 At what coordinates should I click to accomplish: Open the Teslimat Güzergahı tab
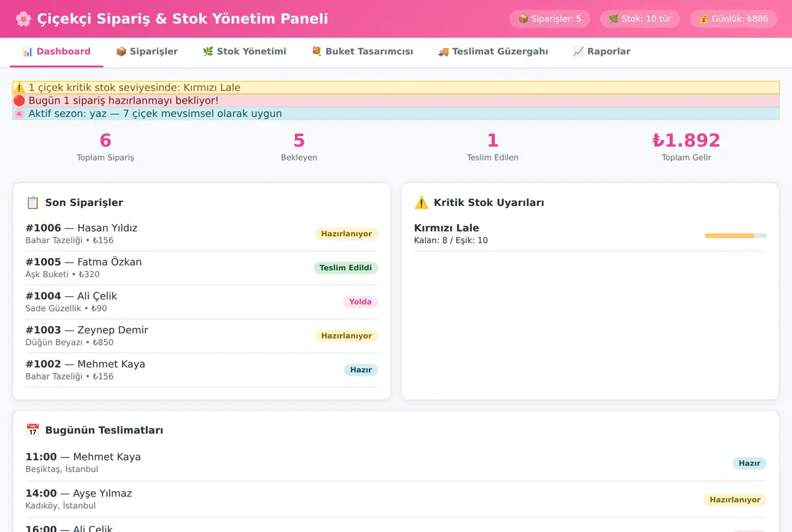[493, 51]
